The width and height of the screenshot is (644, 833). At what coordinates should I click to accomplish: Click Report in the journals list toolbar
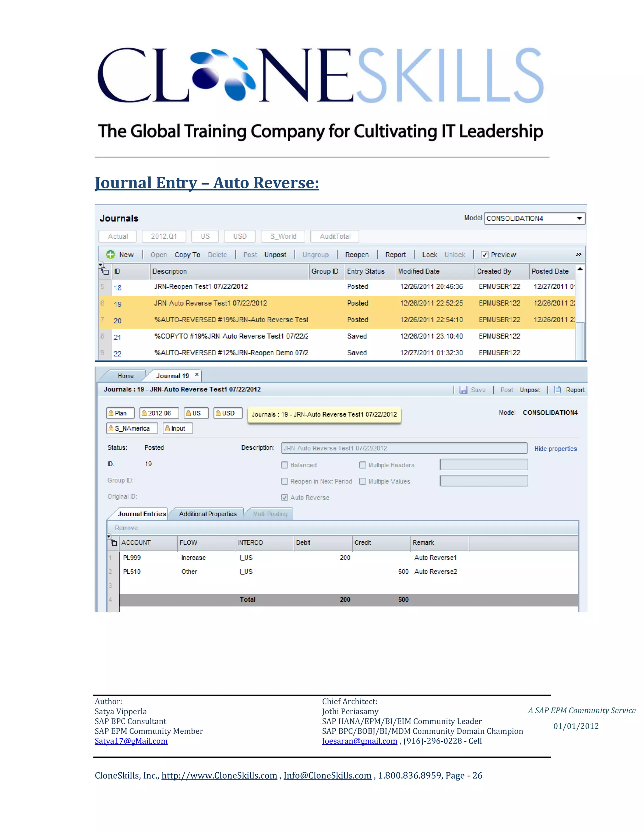tap(395, 255)
